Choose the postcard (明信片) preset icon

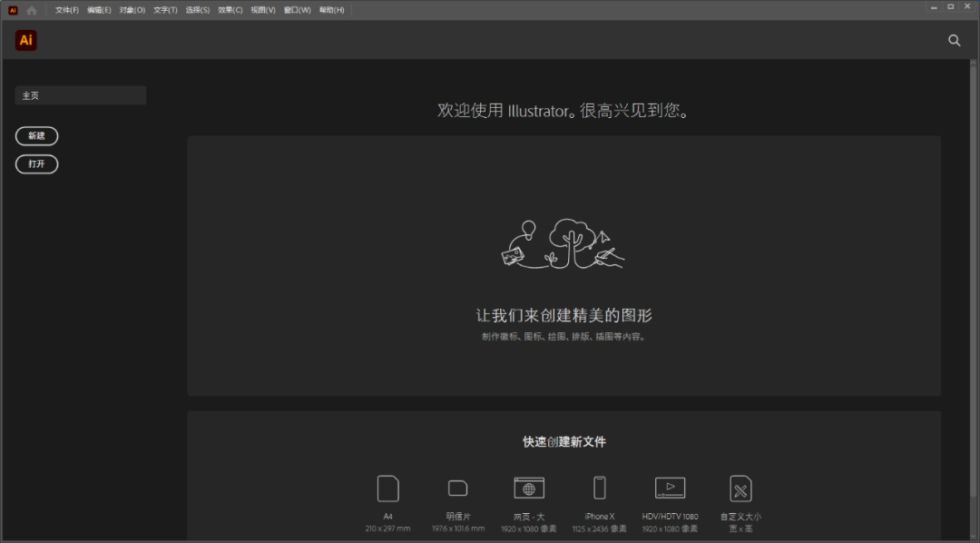point(457,488)
